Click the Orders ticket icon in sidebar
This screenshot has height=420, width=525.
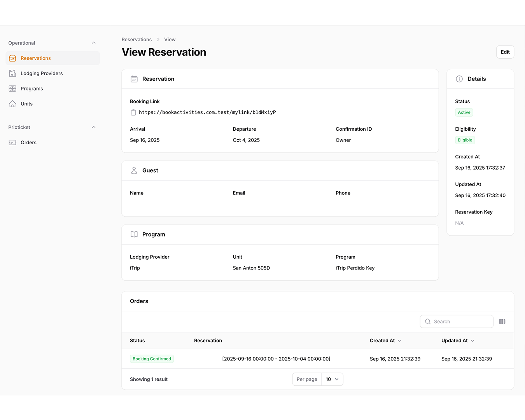click(12, 143)
